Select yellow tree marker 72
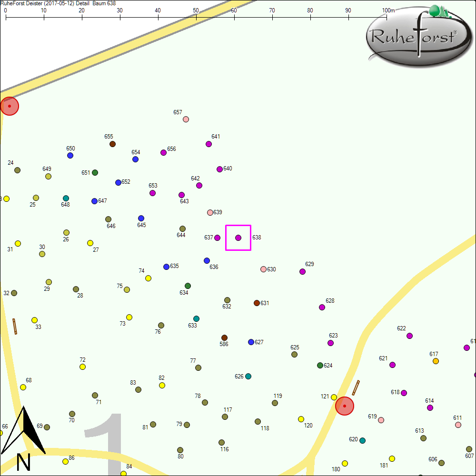 (x=82, y=367)
